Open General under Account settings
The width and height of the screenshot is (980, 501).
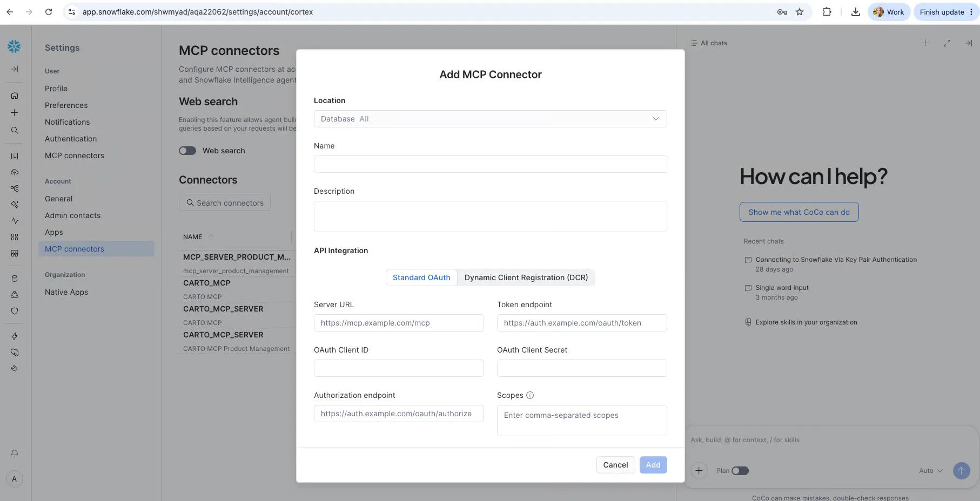coord(58,199)
